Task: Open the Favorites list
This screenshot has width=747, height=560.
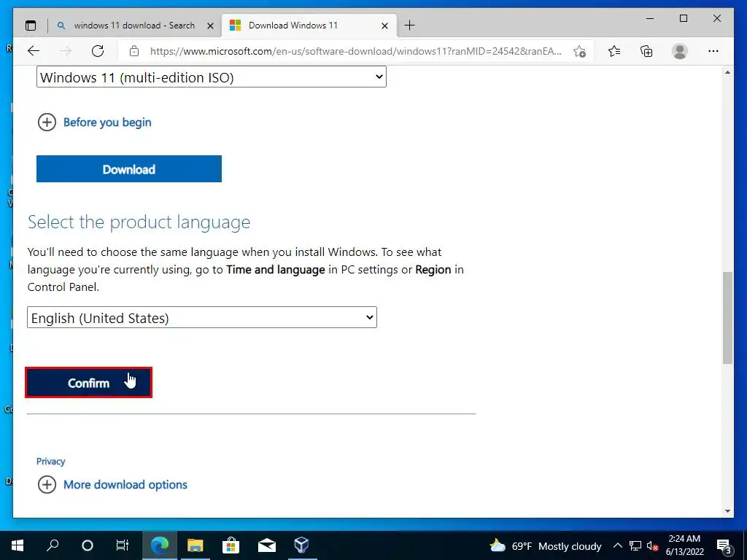Action: 614,51
